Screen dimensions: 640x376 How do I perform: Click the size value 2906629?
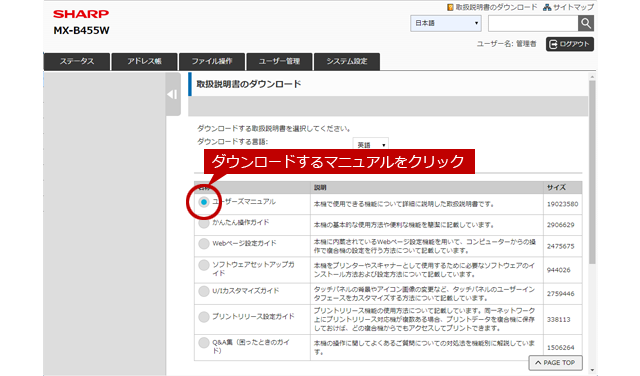pos(560,225)
